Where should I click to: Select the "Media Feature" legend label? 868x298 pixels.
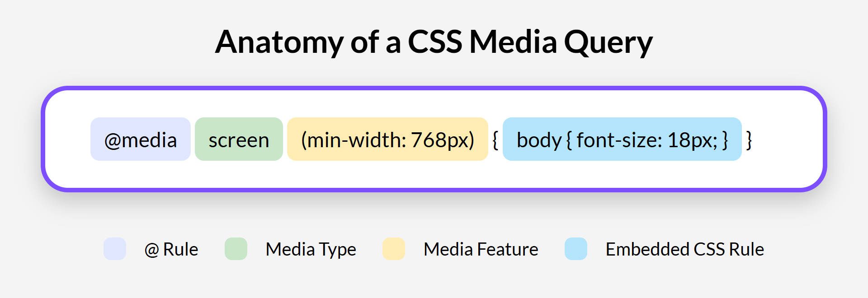481,249
